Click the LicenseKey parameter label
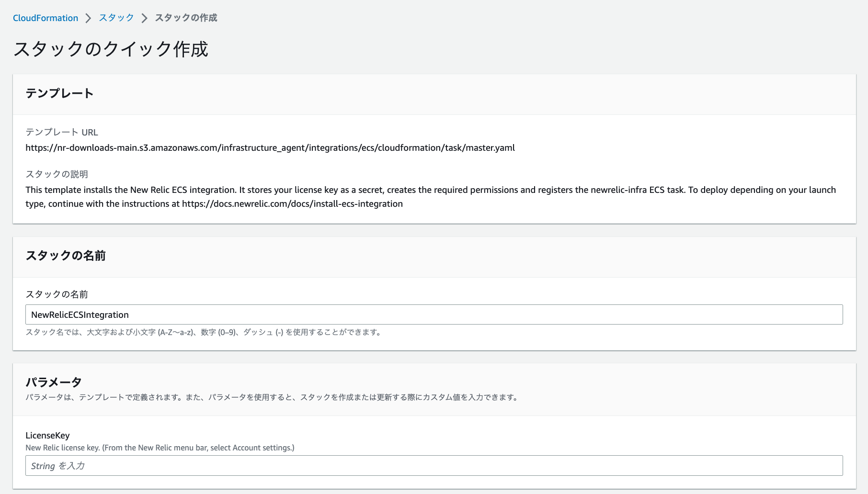 (47, 436)
